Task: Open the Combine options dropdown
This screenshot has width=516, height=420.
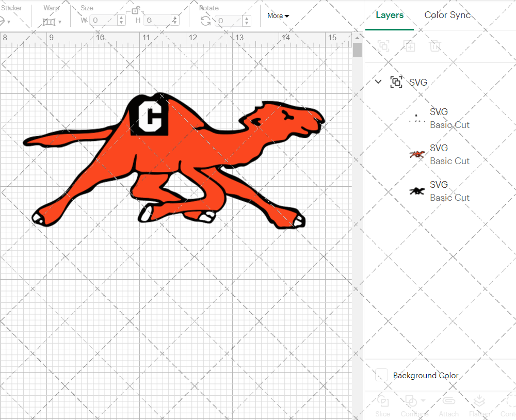Action: (423, 401)
